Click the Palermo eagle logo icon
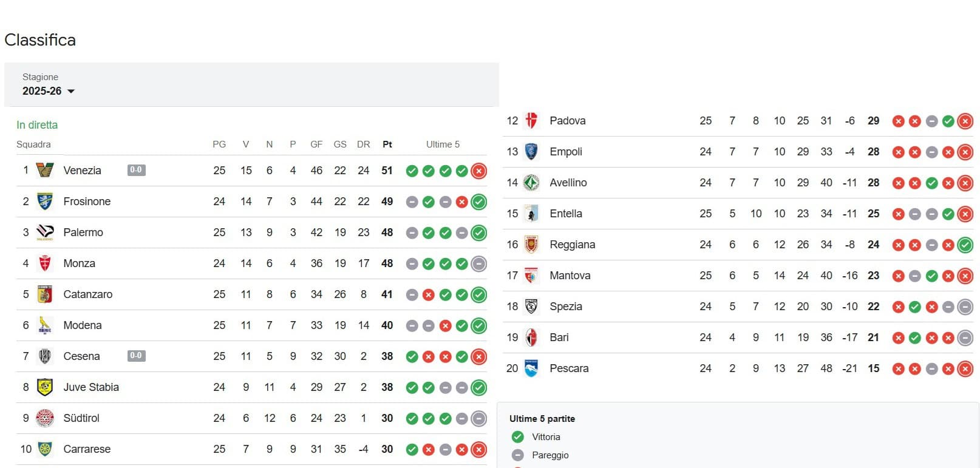The height and width of the screenshot is (468, 980). pos(45,232)
